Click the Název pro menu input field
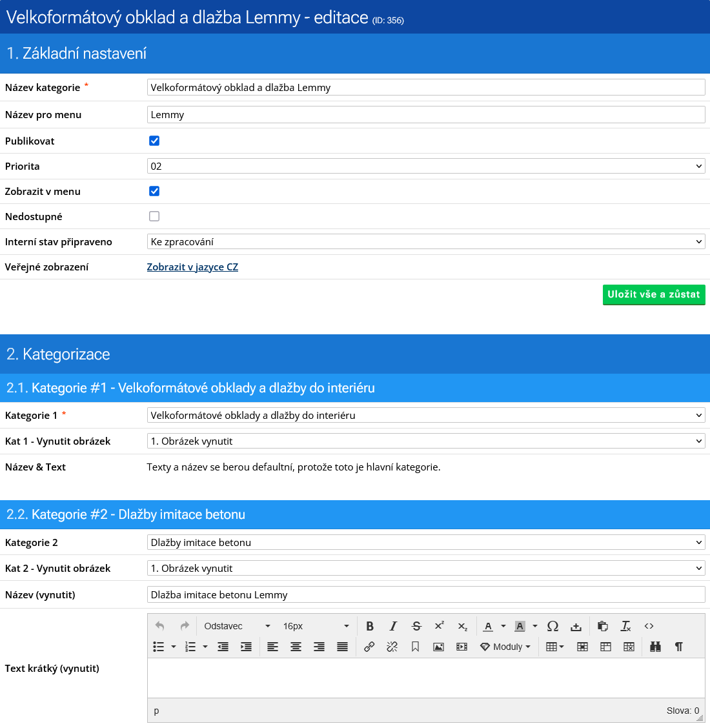Screen dimensions: 710x728 click(426, 115)
